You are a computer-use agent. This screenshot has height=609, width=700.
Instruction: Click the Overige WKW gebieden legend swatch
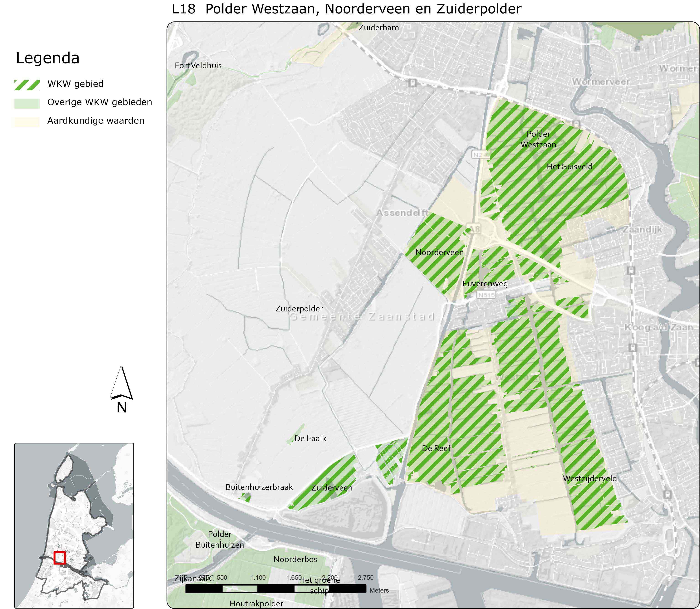pos(27,103)
